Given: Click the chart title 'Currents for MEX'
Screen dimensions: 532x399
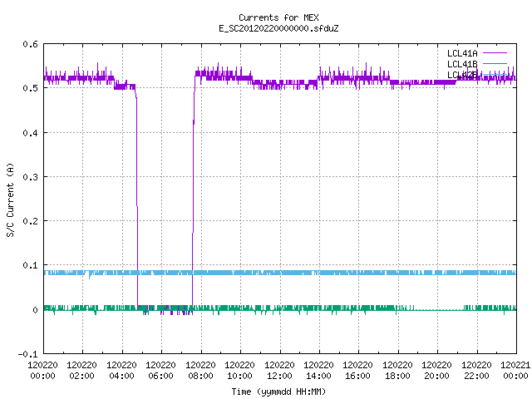Looking at the screenshot, I should pyautogui.click(x=278, y=17).
